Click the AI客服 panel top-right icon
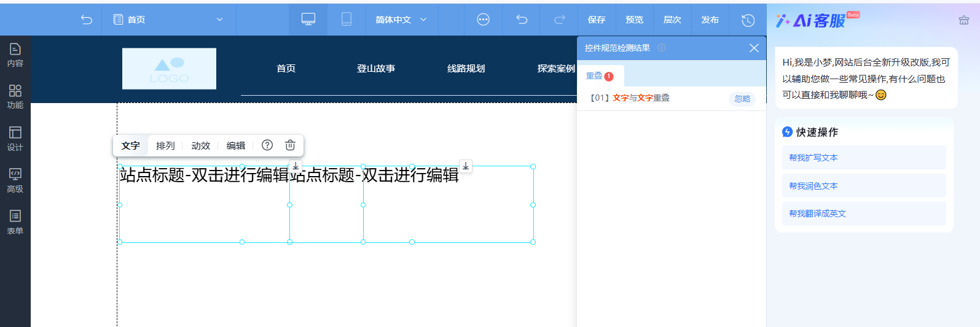 [x=964, y=20]
